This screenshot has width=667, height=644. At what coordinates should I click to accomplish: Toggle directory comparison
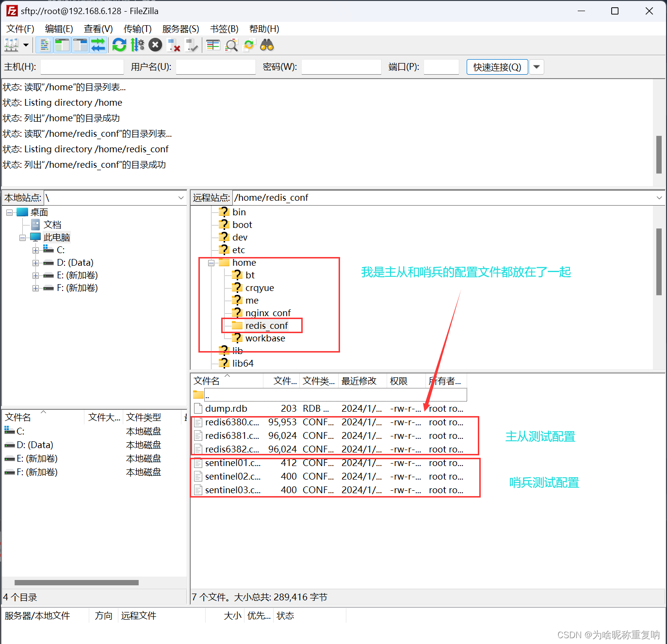click(231, 45)
